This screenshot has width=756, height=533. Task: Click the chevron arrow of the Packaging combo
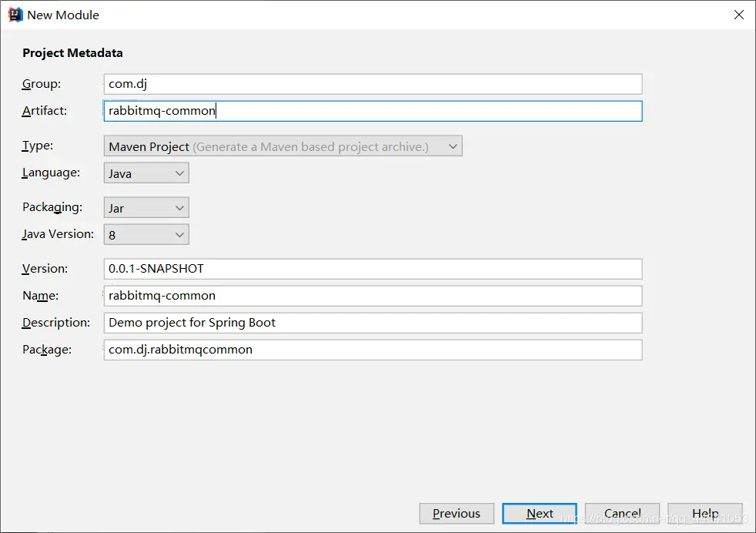coord(179,208)
